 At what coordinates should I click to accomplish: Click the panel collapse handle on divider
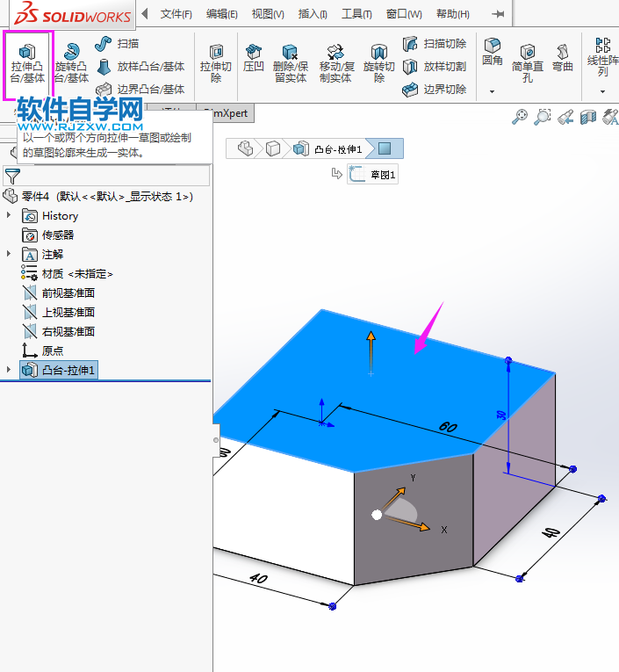[x=216, y=440]
